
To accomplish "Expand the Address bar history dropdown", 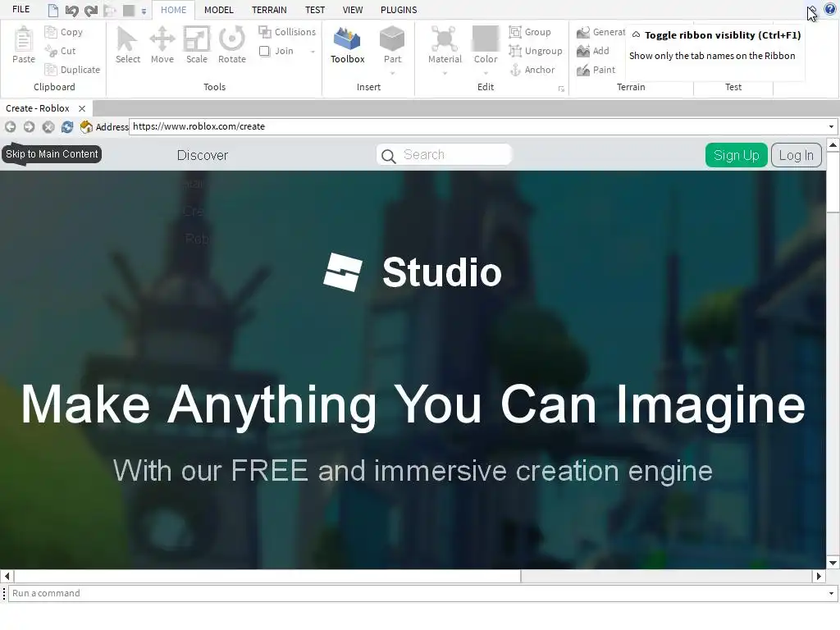I will pyautogui.click(x=831, y=127).
